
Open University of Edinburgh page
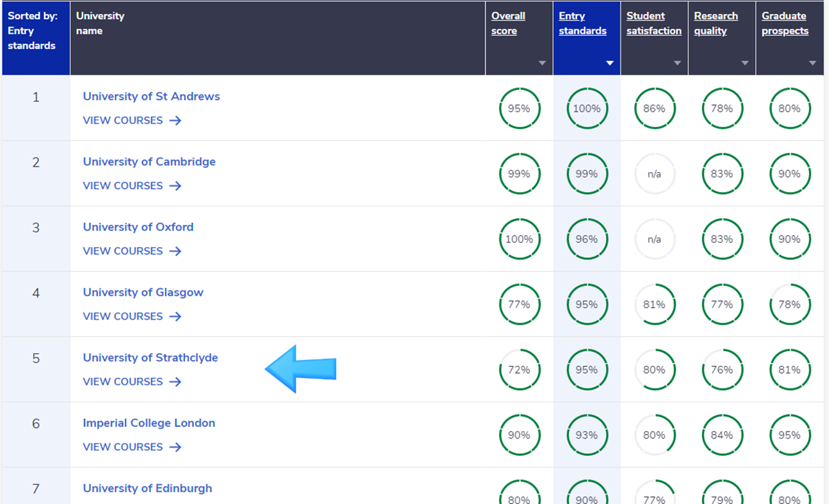[x=147, y=488]
